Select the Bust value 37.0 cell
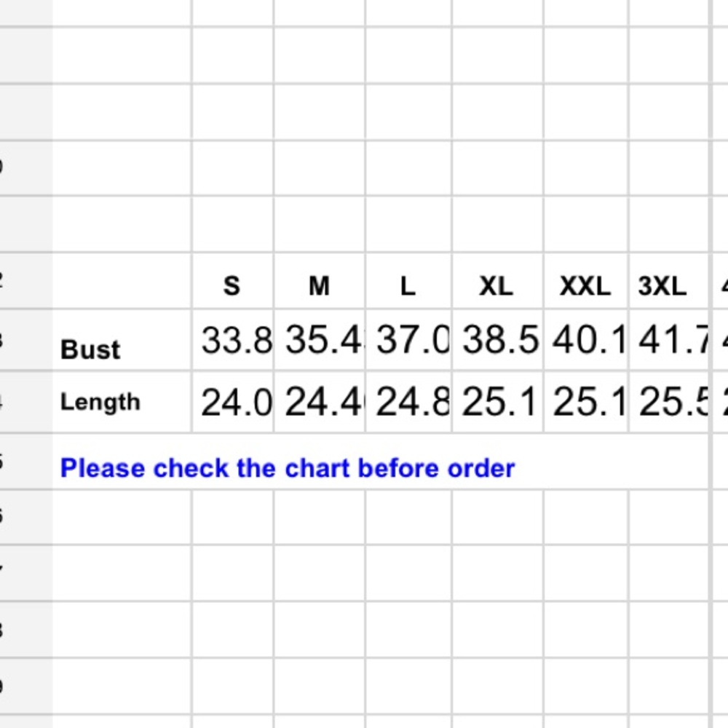The width and height of the screenshot is (728, 728). 408,340
